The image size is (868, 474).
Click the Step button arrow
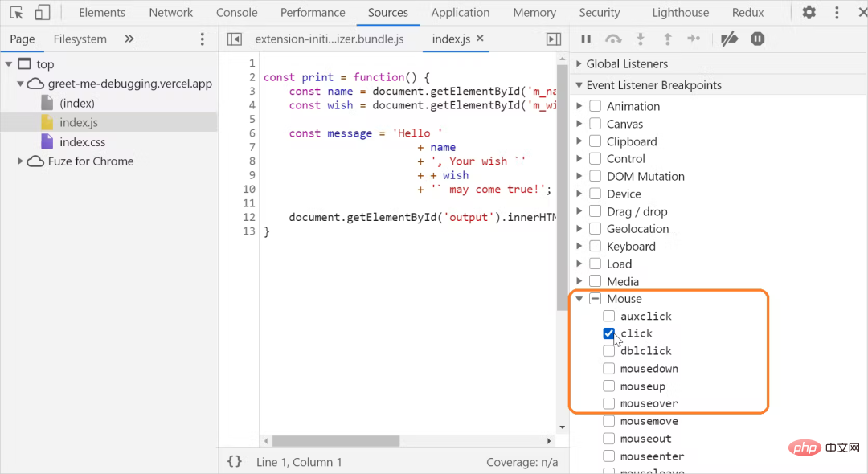pyautogui.click(x=694, y=39)
